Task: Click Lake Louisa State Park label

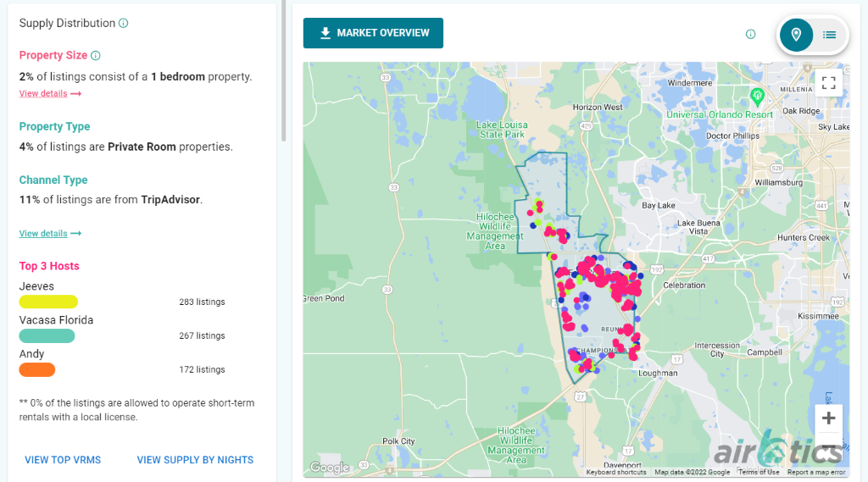Action: click(502, 130)
